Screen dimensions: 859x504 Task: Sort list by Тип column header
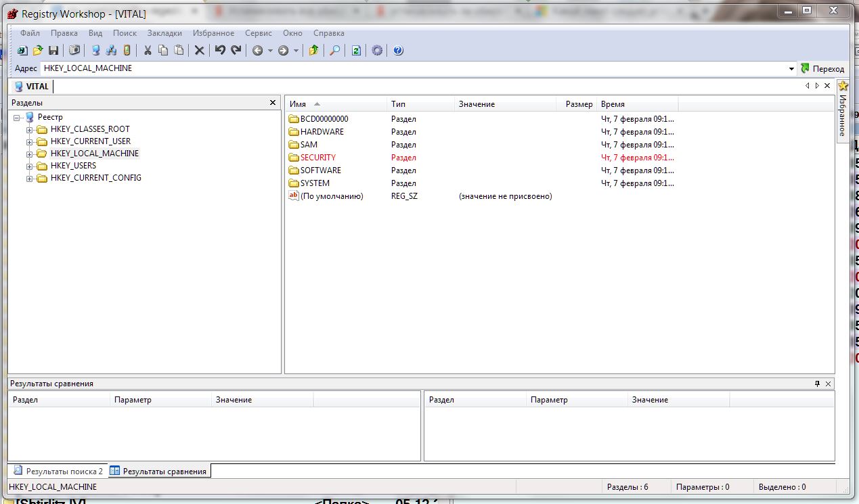click(x=420, y=104)
